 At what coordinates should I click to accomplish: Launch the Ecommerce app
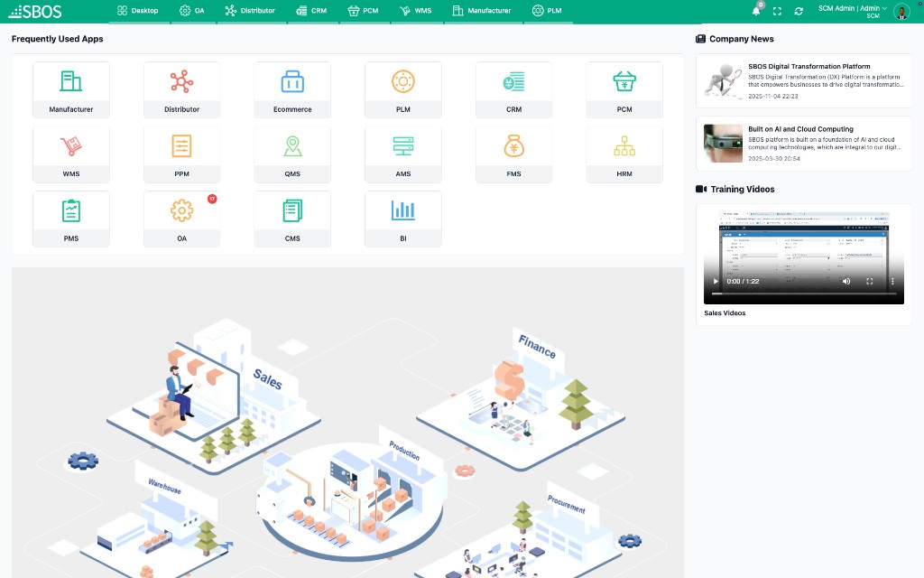[x=292, y=89]
